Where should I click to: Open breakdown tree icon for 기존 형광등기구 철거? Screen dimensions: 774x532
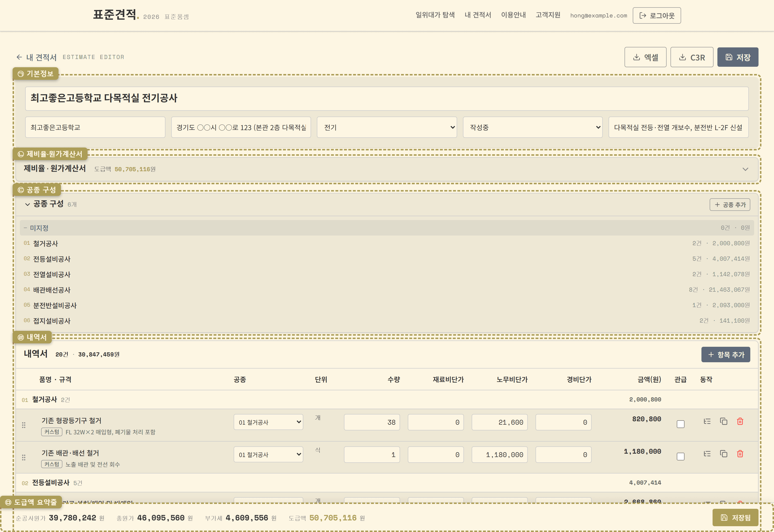click(707, 421)
